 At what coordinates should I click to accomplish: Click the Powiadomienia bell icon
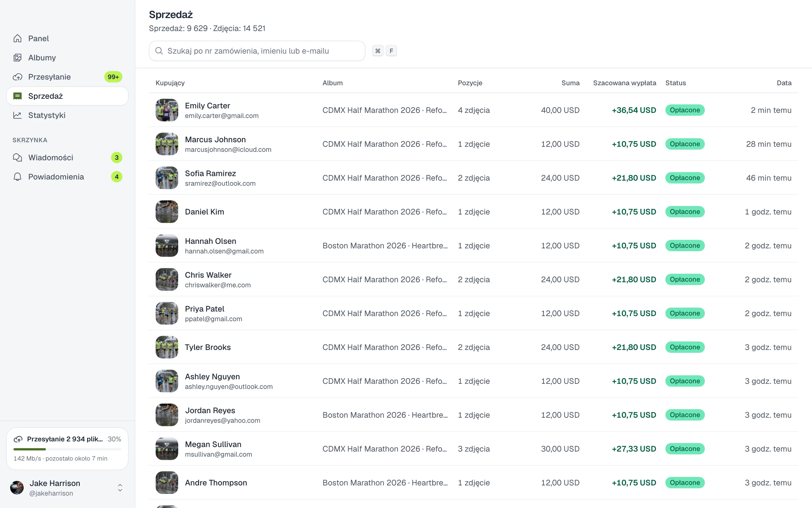pyautogui.click(x=17, y=177)
